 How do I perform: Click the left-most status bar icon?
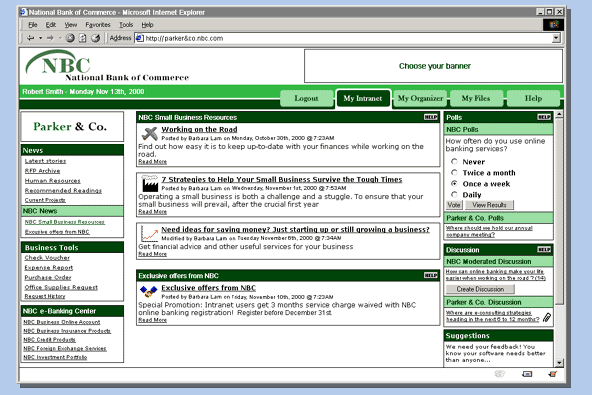[x=500, y=374]
